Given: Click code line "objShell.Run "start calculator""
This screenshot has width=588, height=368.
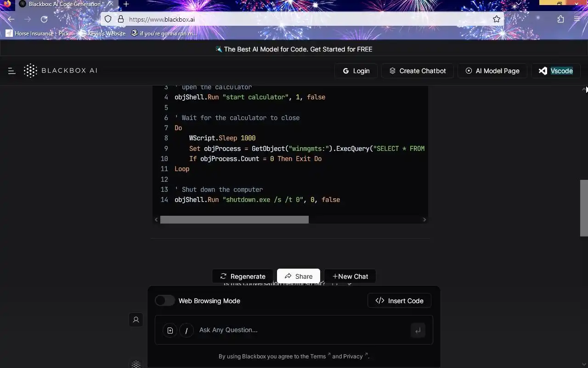Looking at the screenshot, I should coord(250,97).
